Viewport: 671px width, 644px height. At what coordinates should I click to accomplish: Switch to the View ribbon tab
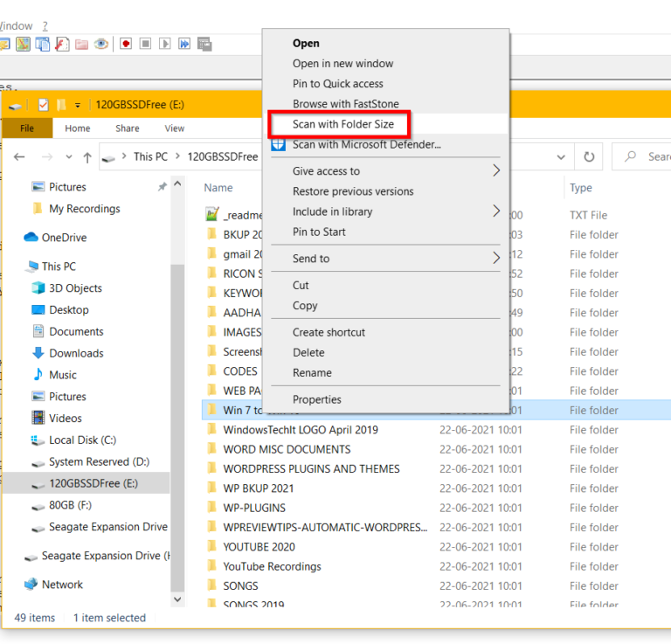point(175,128)
